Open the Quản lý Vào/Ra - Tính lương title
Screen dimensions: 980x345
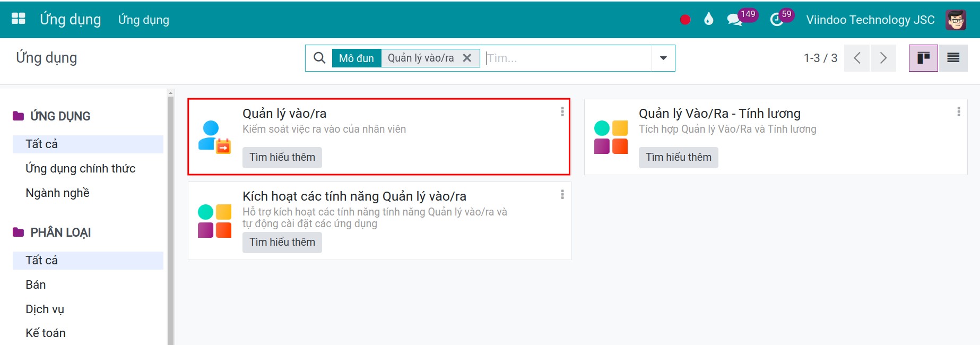[719, 114]
